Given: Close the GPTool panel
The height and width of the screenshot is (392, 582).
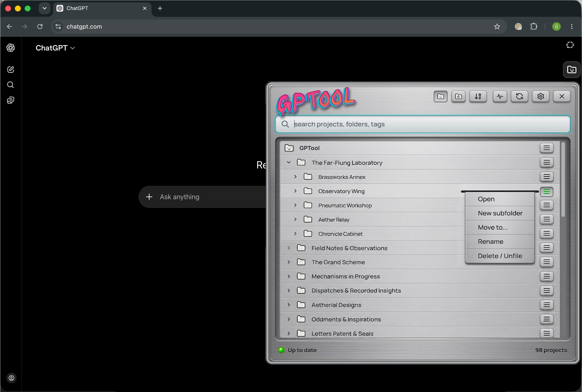Looking at the screenshot, I should (561, 96).
